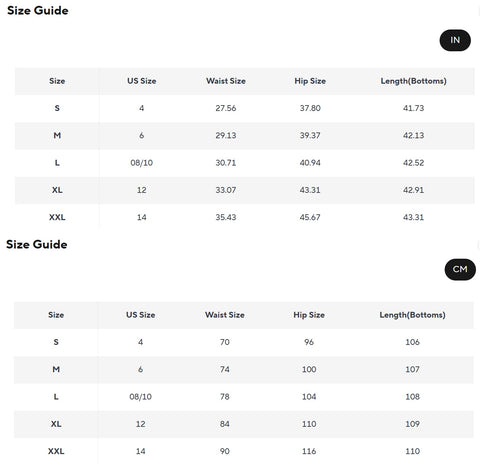The image size is (480, 469).
Task: Select the 08/10 US size in inches table
Action: [x=141, y=163]
